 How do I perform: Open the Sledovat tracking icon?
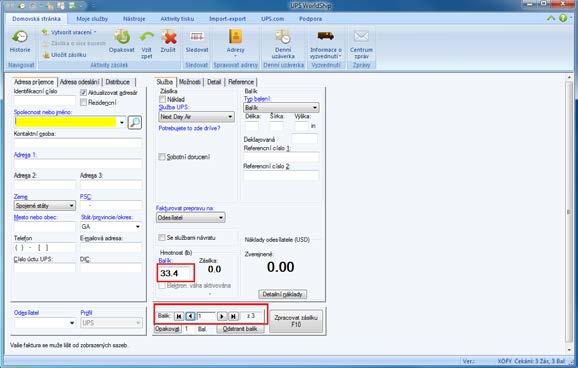coord(196,41)
